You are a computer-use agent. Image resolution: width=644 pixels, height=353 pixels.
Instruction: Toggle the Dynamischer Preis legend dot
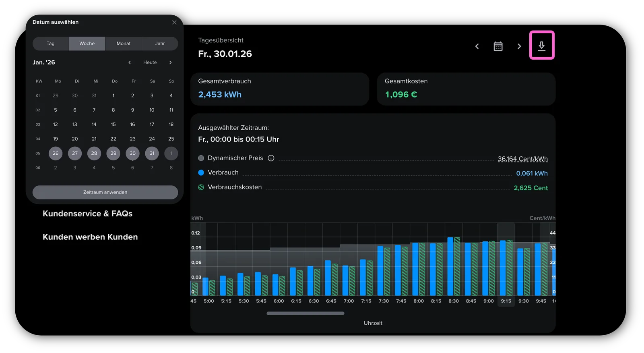(x=201, y=158)
